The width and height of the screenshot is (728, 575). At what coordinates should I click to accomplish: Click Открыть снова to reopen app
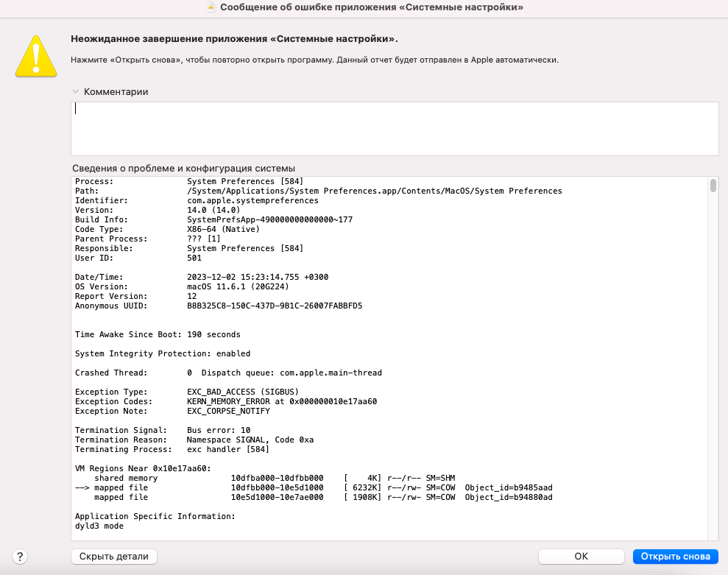click(x=676, y=557)
